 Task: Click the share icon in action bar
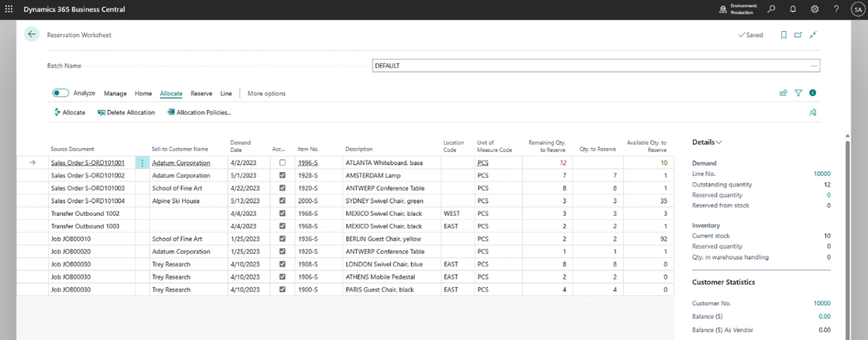tap(783, 93)
